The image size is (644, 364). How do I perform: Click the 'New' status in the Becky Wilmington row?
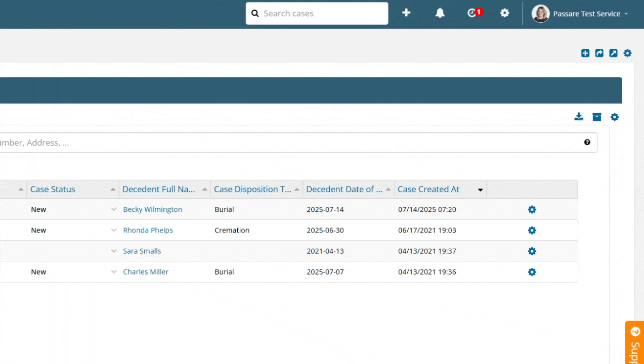pos(38,209)
